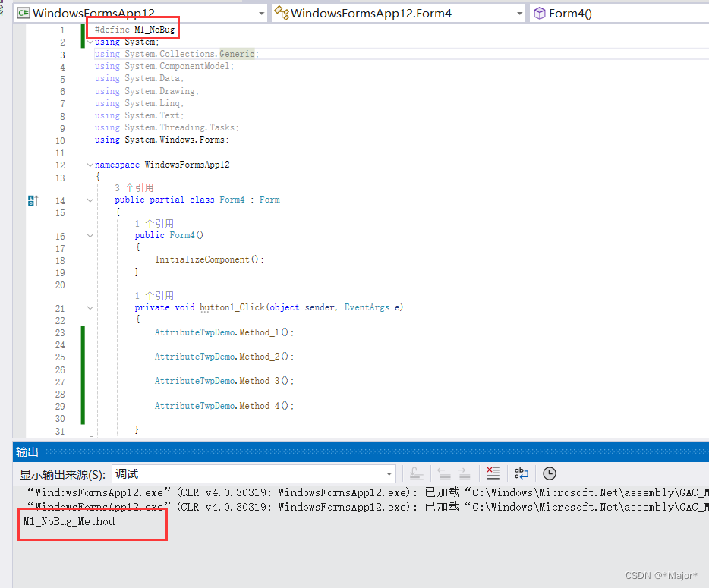
Task: Click the AttributeTwpDemo.Method_1() call
Action: 224,332
